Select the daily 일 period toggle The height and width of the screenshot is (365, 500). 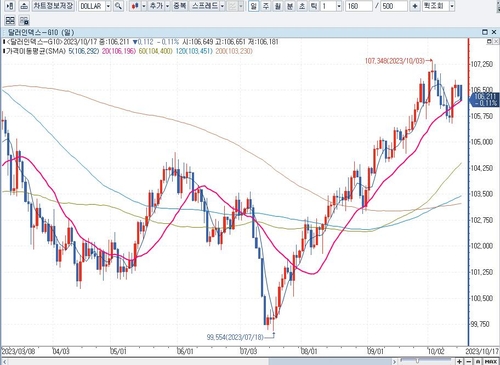click(254, 6)
